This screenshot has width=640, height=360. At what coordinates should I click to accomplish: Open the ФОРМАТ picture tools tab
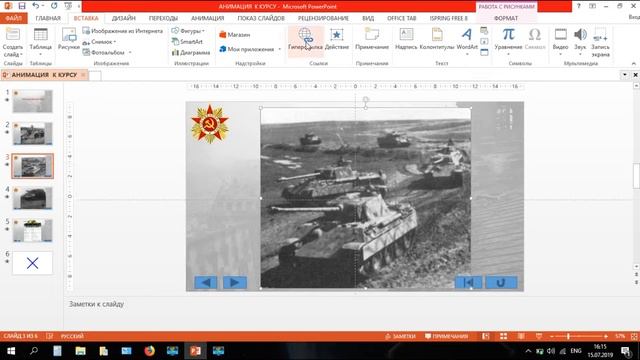coord(506,18)
